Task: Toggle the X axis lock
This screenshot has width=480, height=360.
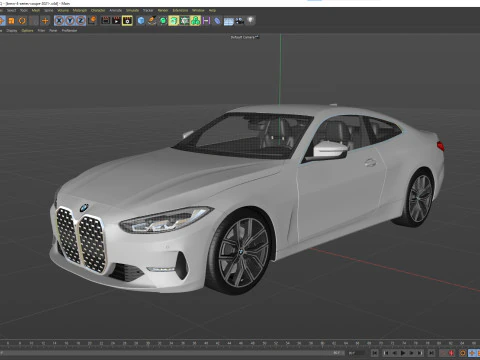Action: coord(59,21)
